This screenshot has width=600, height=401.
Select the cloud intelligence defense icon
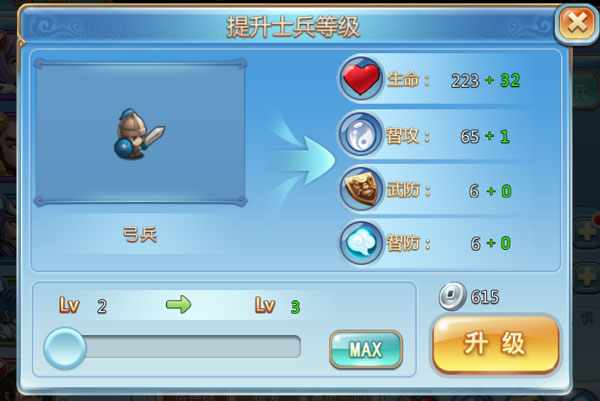[x=360, y=243]
